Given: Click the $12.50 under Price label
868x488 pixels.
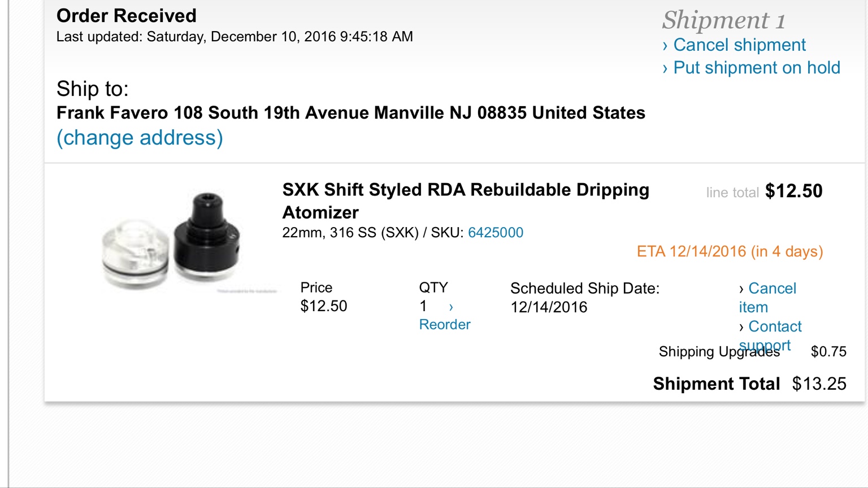Looking at the screenshot, I should [x=323, y=306].
